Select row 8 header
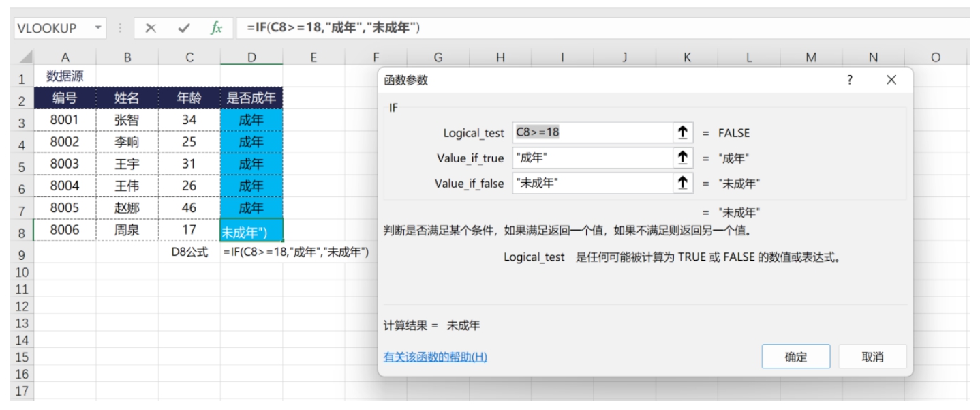Image resolution: width=980 pixels, height=410 pixels. click(x=20, y=232)
